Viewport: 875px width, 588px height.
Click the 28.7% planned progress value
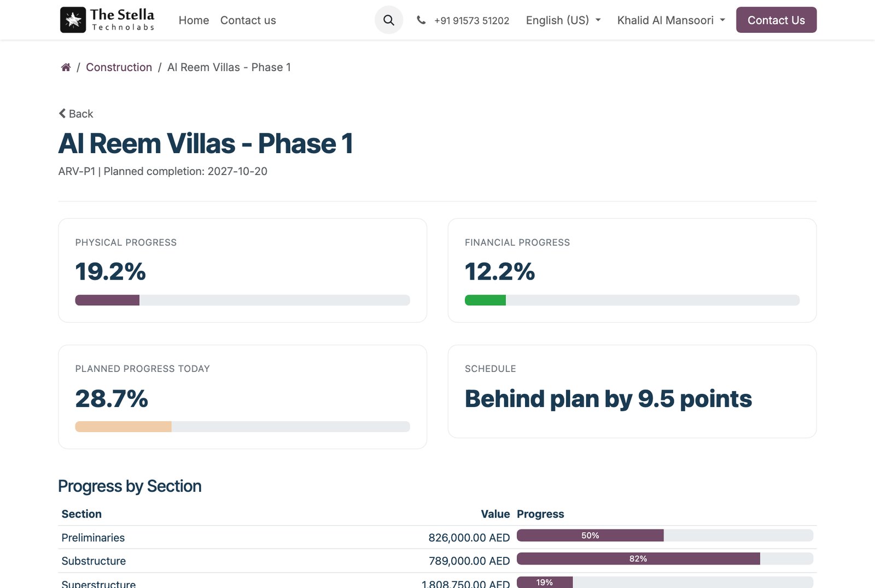tap(112, 399)
